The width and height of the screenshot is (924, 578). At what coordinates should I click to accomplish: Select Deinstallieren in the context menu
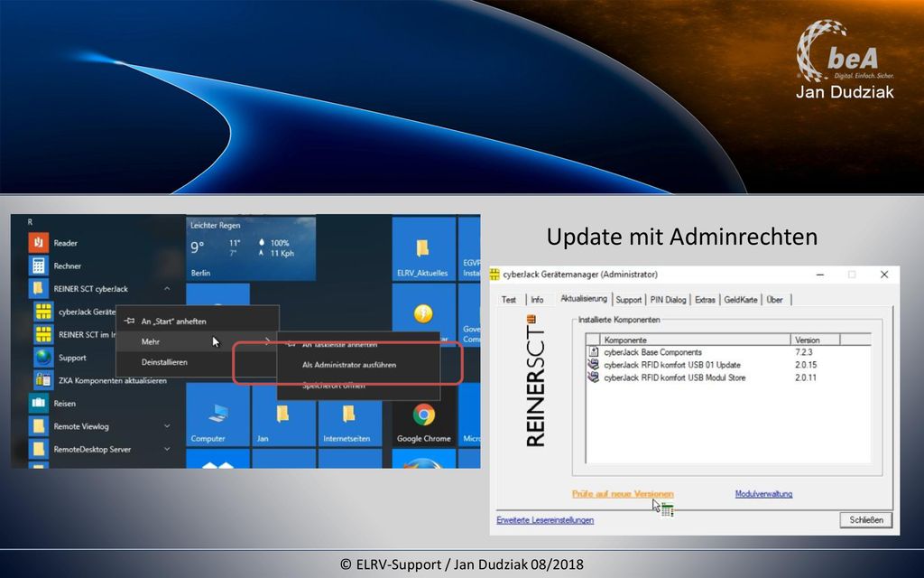(198, 362)
